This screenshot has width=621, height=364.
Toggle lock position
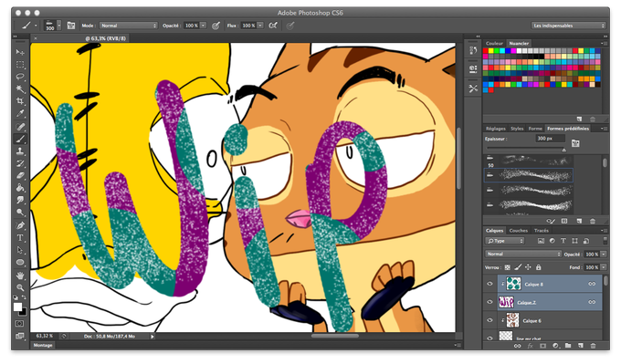point(528,267)
